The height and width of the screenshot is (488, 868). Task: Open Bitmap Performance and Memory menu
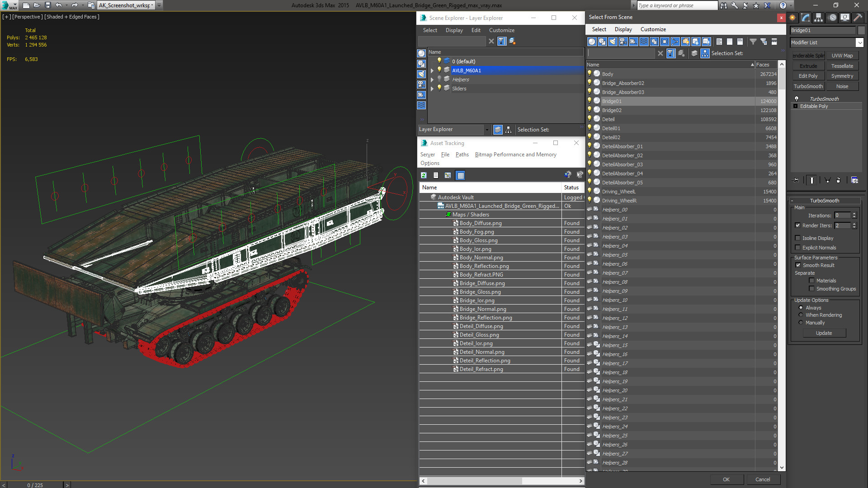pyautogui.click(x=515, y=155)
